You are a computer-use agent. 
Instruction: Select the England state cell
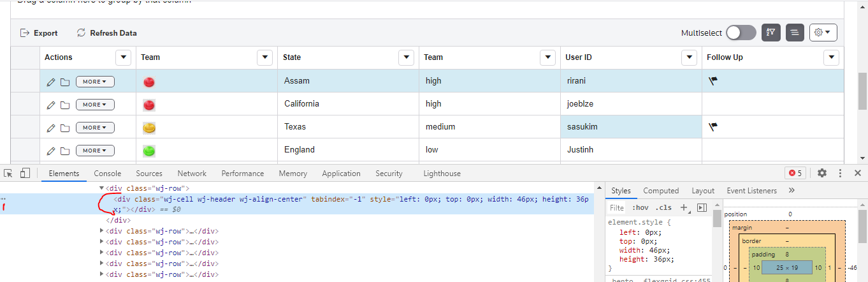349,150
